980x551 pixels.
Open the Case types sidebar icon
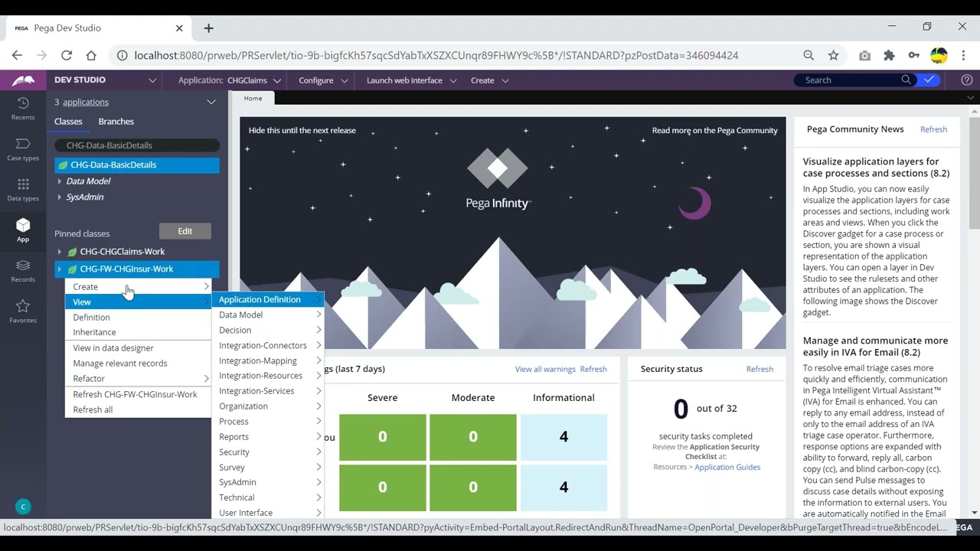click(23, 149)
